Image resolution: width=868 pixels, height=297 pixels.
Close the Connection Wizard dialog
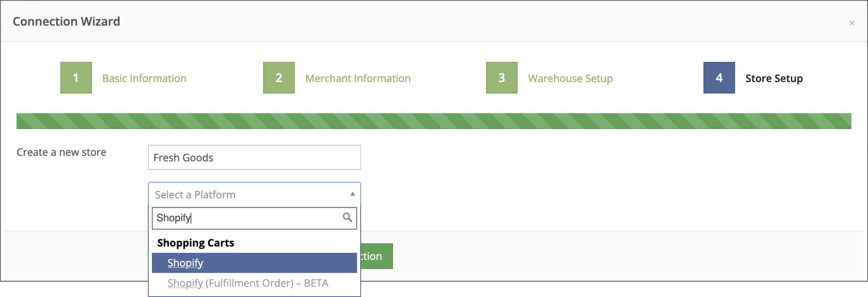tap(852, 23)
